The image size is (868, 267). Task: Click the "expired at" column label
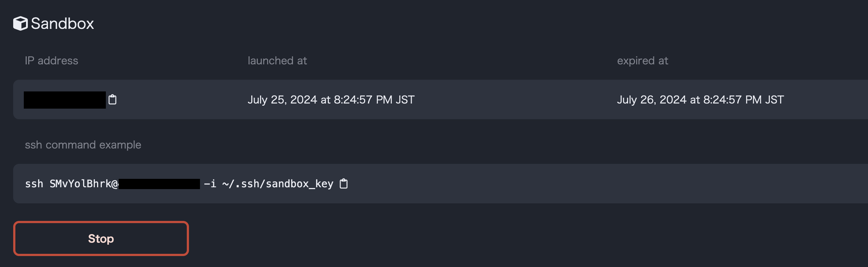point(642,60)
